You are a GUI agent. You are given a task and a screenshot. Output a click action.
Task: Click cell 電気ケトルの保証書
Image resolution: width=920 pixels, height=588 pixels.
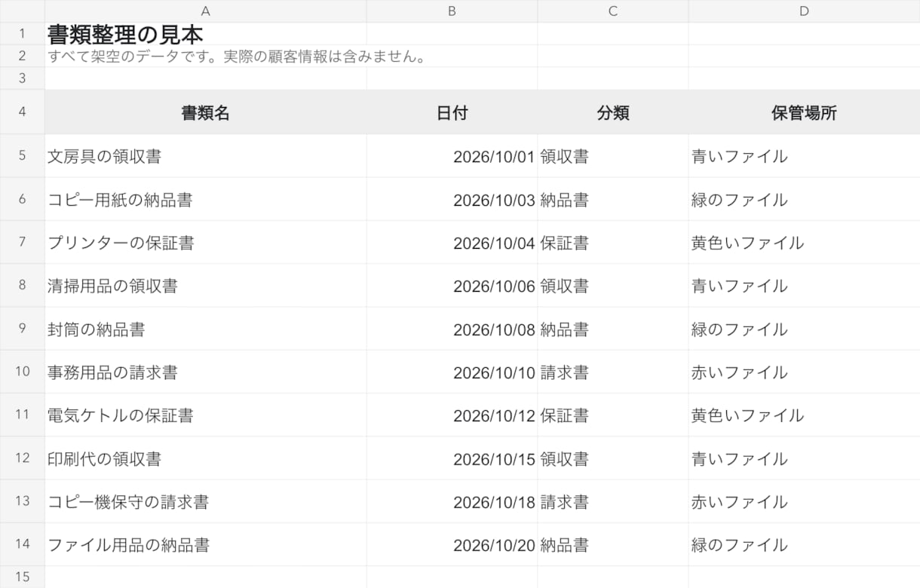click(206, 415)
